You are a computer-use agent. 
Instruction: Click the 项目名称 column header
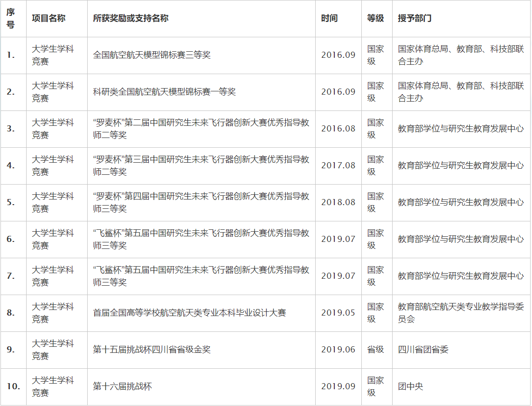[57, 19]
